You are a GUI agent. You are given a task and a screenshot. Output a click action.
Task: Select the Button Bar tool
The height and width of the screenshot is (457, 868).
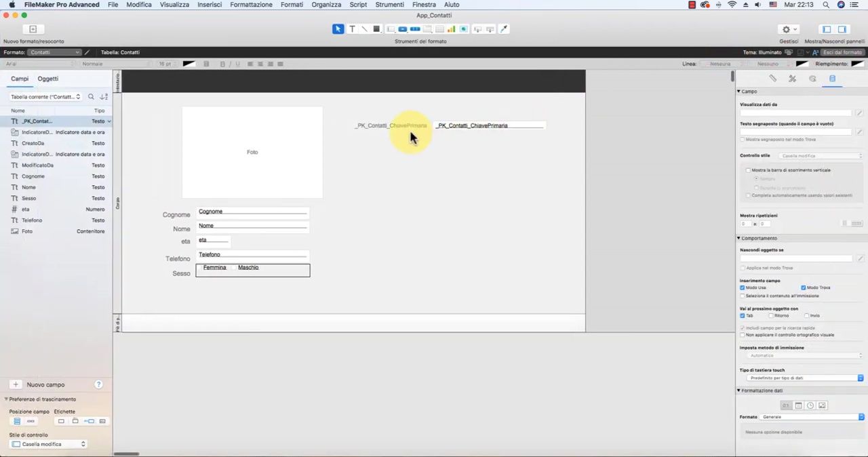pyautogui.click(x=415, y=29)
